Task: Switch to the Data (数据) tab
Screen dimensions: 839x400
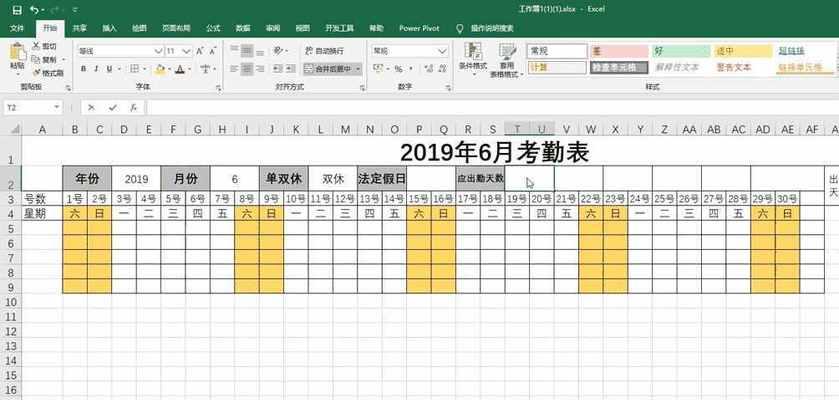Action: click(243, 28)
